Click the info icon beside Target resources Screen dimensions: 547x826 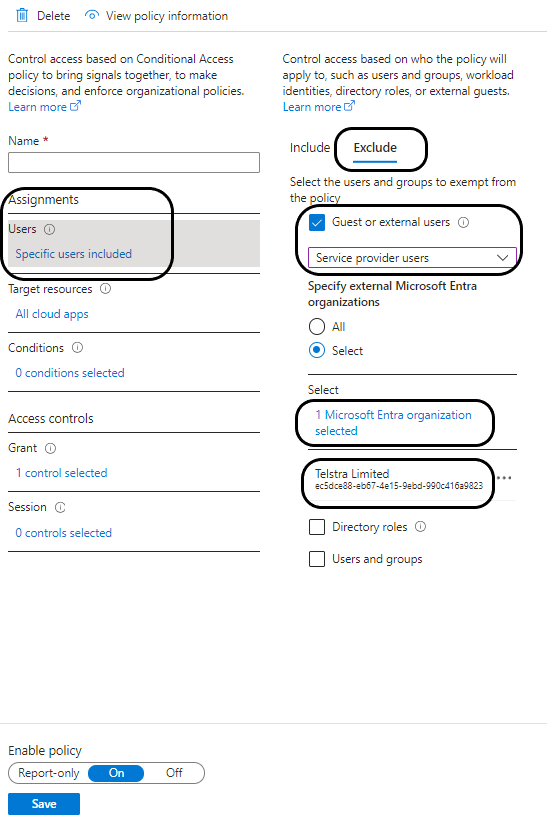pyautogui.click(x=105, y=289)
